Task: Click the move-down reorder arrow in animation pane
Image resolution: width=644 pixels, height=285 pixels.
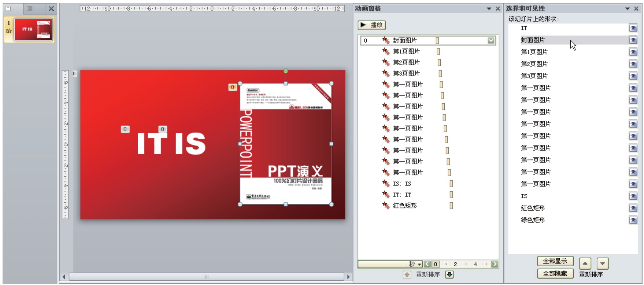Action: (x=449, y=275)
